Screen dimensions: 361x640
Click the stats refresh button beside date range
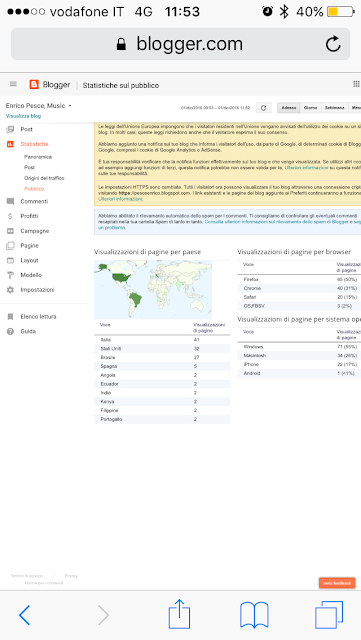pos(263,108)
